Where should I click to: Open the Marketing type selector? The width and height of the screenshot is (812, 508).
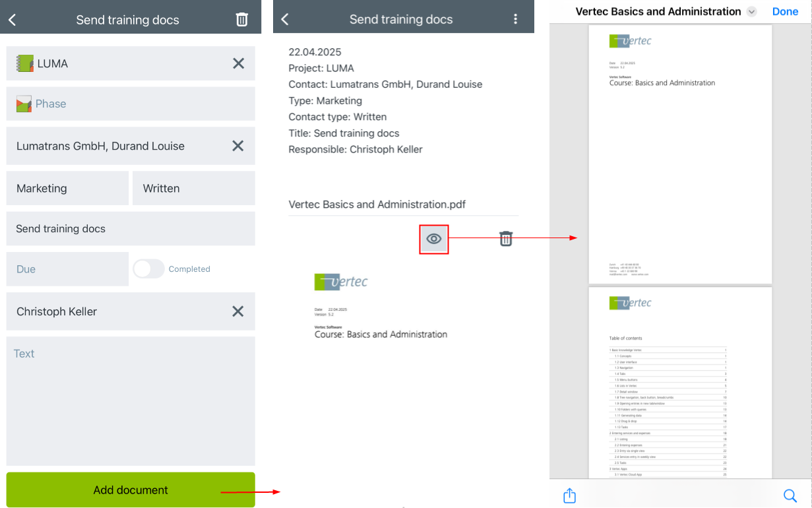pyautogui.click(x=67, y=188)
